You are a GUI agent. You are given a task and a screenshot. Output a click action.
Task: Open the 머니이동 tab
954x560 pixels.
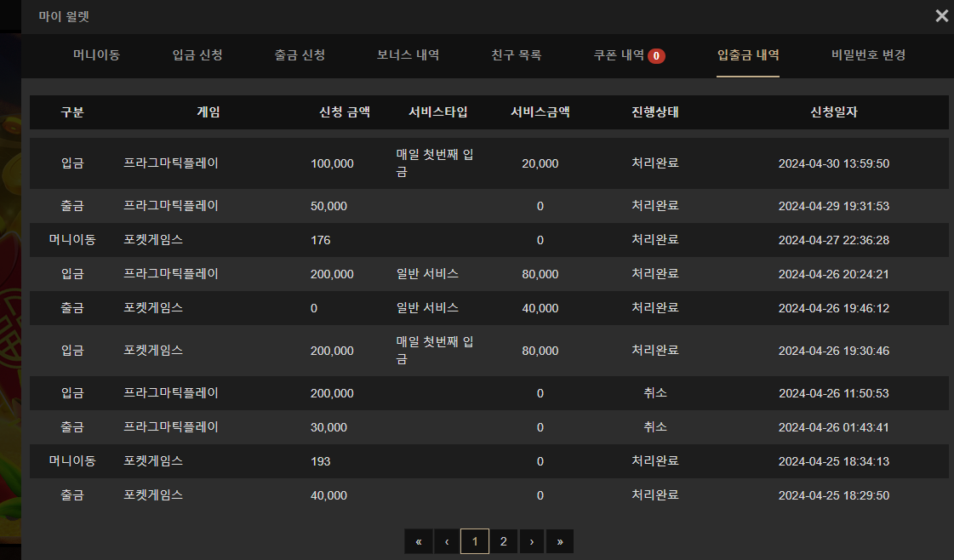97,54
